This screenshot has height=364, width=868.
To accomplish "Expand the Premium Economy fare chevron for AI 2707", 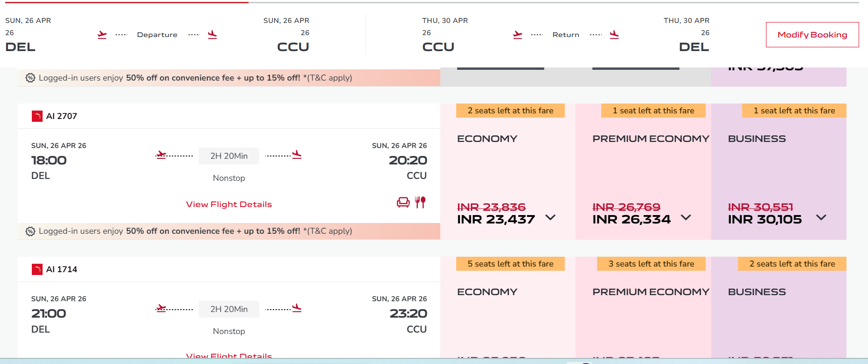I will (x=686, y=217).
